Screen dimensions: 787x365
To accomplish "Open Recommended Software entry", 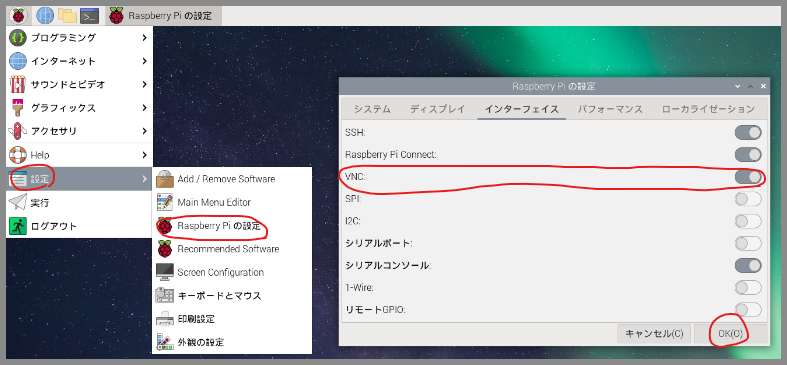I will (x=232, y=249).
